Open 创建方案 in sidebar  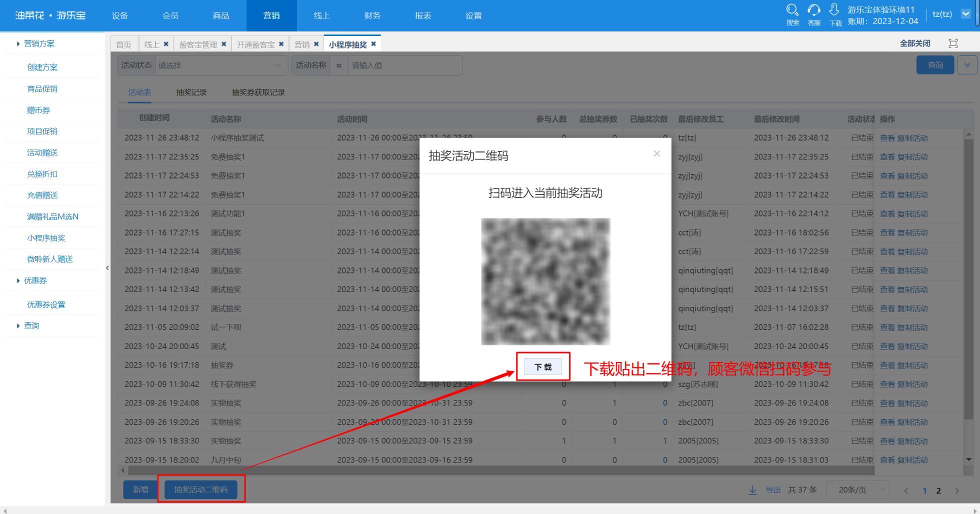[x=42, y=67]
